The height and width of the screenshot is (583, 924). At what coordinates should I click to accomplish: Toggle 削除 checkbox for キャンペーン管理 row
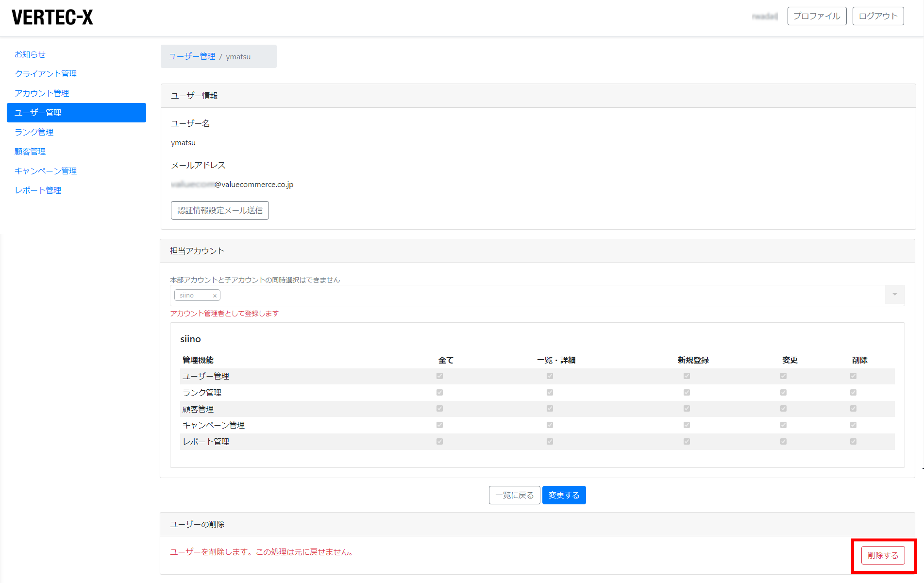[853, 425]
